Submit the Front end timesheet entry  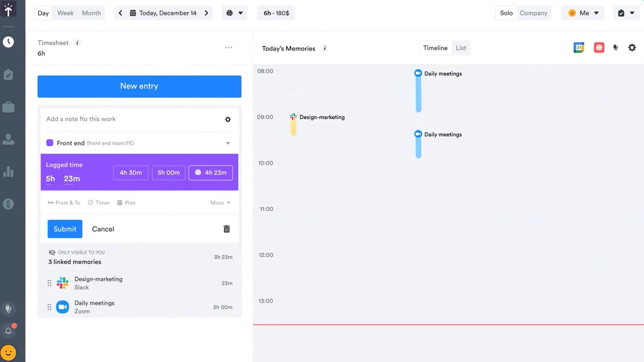(x=64, y=229)
